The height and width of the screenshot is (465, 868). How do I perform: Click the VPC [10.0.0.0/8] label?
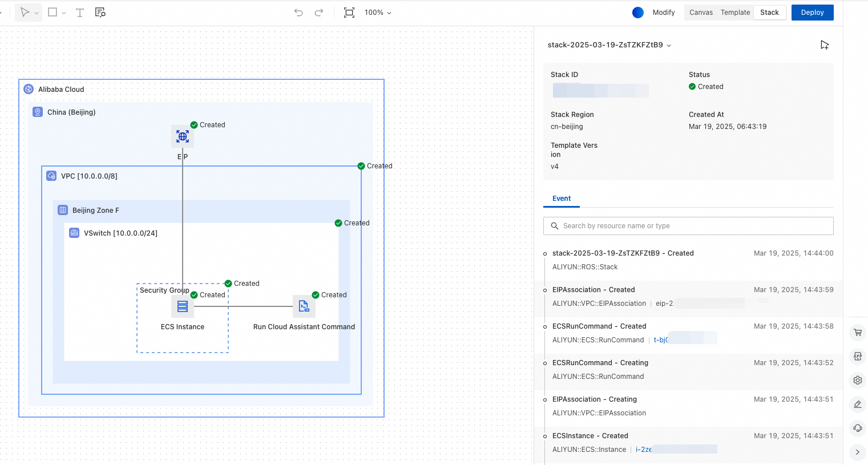tap(89, 176)
